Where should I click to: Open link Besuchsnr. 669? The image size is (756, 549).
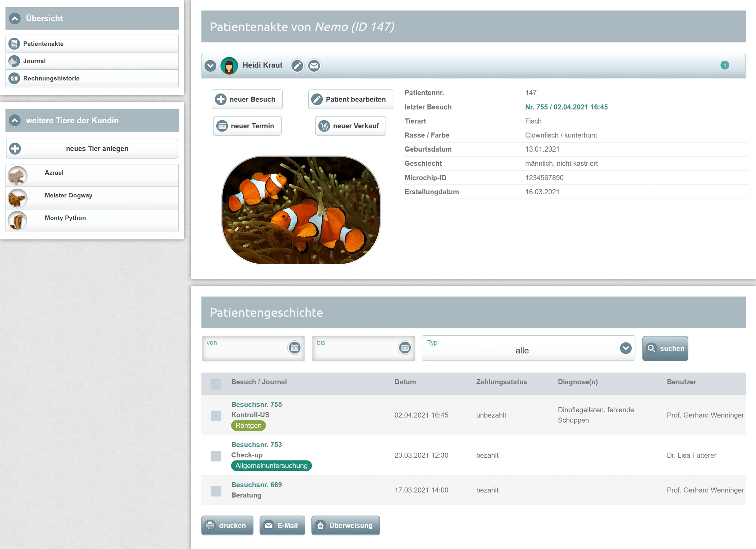256,485
